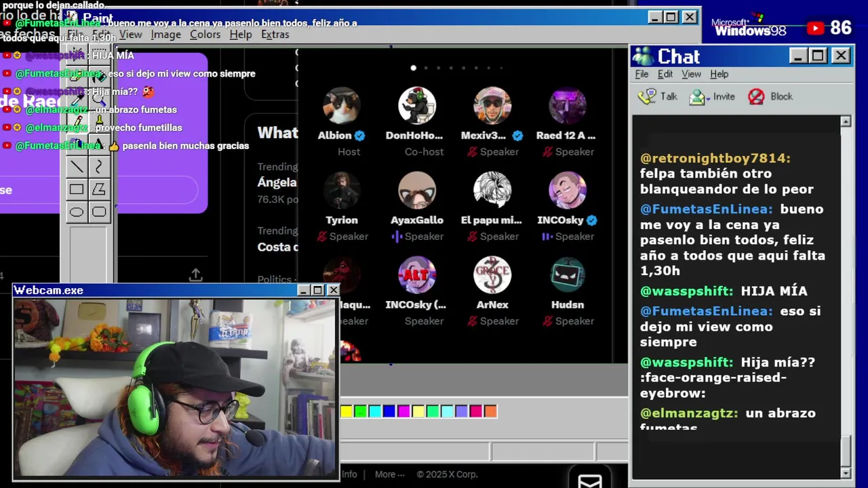Open Paint's Colors menu
Screen dimensions: 868x488
click(x=205, y=35)
